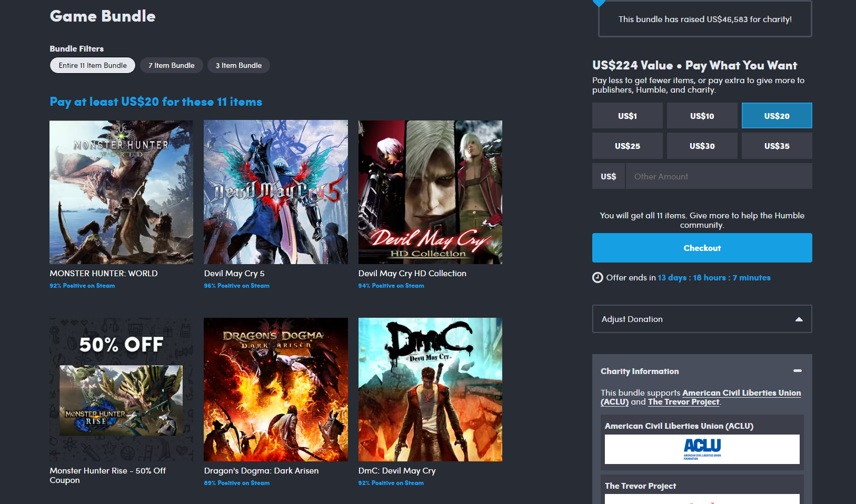Click the Devil May Cry 5 title
Viewport: 856px width, 504px height.
point(234,274)
